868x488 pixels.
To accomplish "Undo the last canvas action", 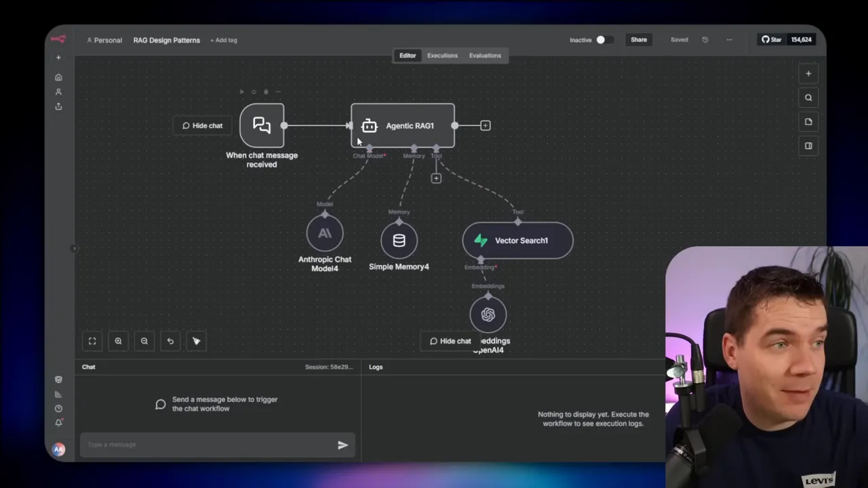I will click(x=170, y=341).
